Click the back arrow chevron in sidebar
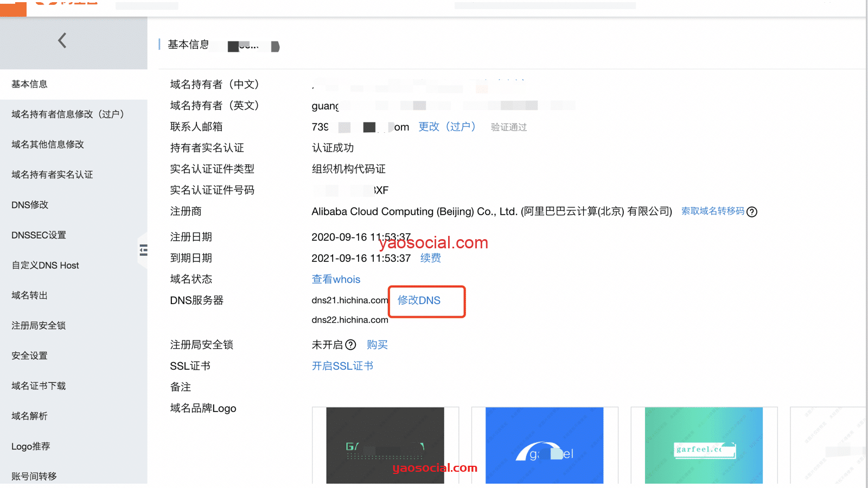This screenshot has width=868, height=488. pos(62,41)
